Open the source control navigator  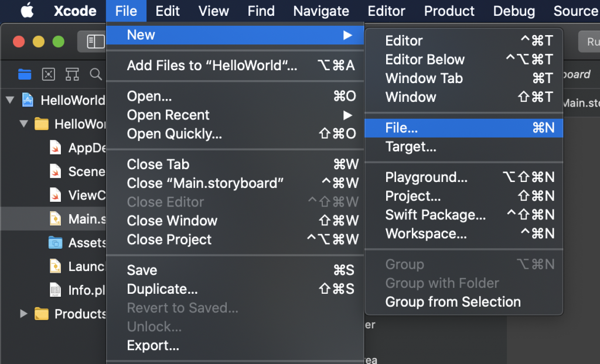click(x=49, y=74)
